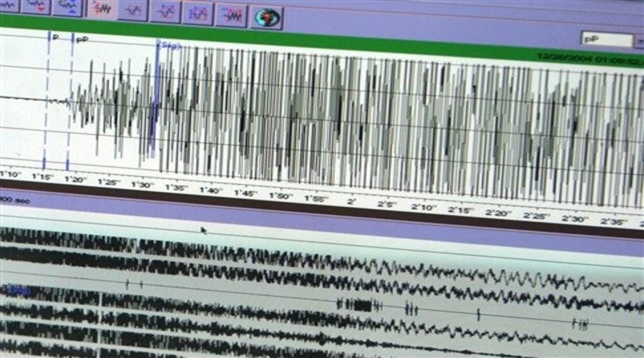Select the red waveform filter icon
The height and width of the screenshot is (358, 644).
pyautogui.click(x=102, y=10)
